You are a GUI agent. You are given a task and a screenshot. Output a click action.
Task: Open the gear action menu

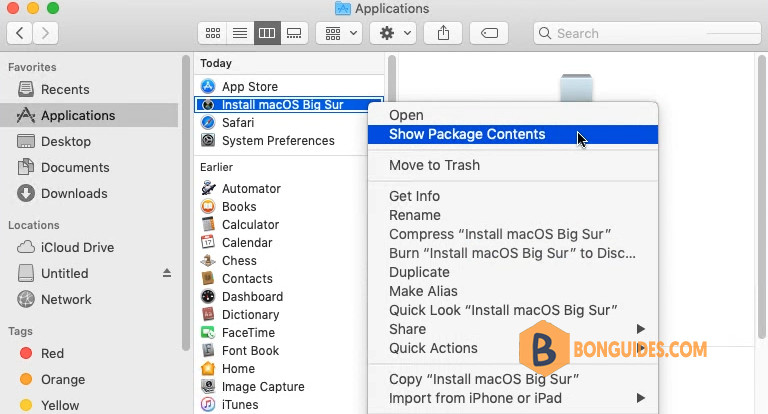(x=393, y=33)
